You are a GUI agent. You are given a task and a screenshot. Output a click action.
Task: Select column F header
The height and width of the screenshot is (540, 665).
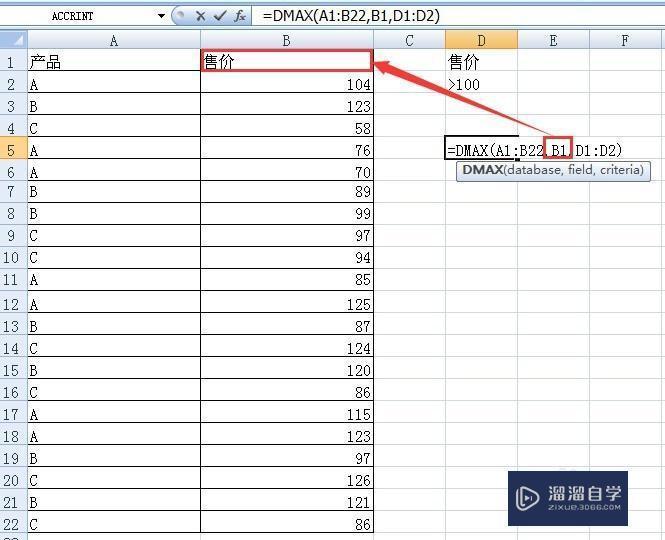625,40
